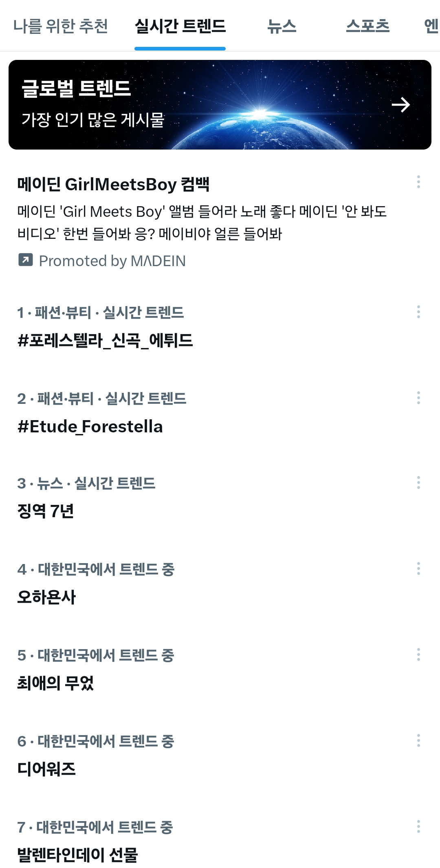Viewport: 440px width, 868px height.
Task: Switch to 스포츠 tab
Action: coord(367,26)
